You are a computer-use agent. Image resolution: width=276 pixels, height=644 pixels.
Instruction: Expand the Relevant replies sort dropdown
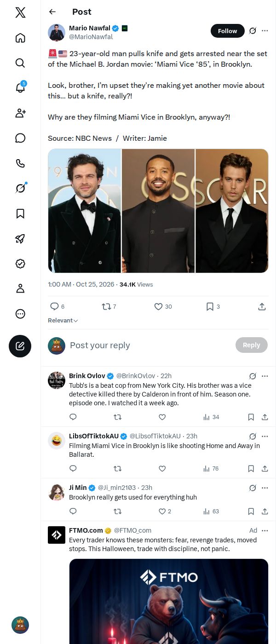click(x=63, y=321)
